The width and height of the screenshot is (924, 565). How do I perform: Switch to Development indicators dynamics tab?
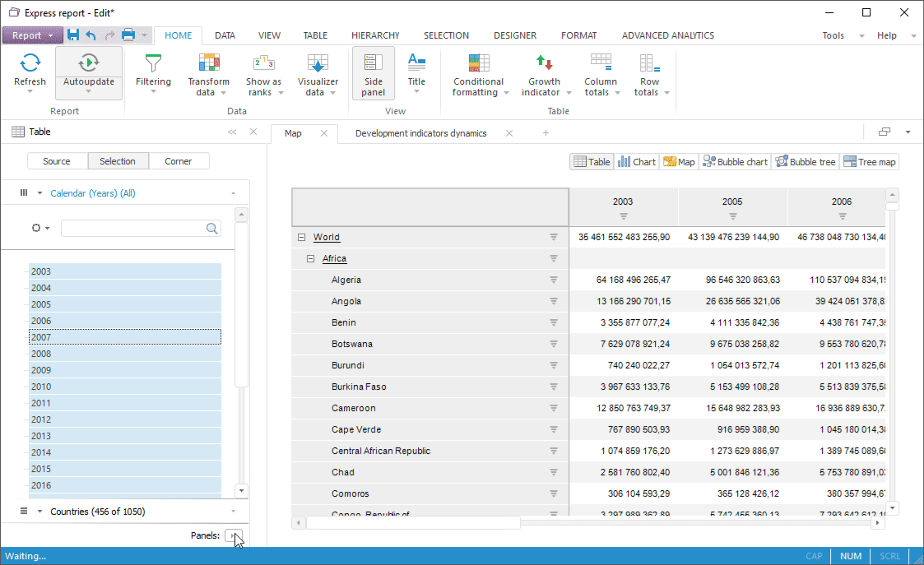pos(420,133)
